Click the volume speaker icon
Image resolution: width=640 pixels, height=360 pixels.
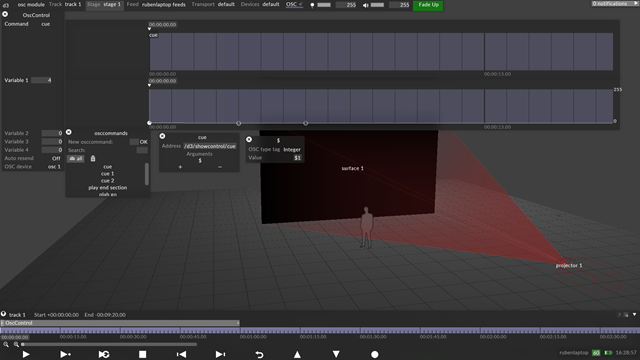pos(366,5)
